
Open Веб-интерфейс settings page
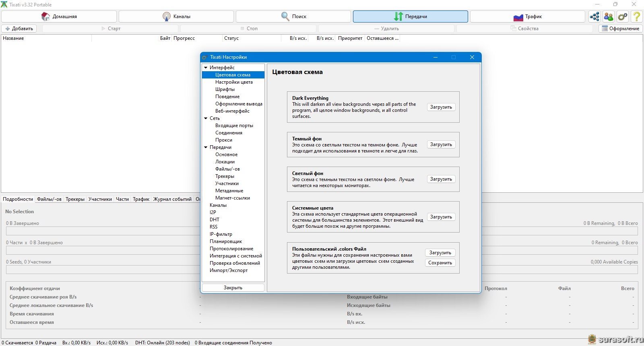click(232, 111)
